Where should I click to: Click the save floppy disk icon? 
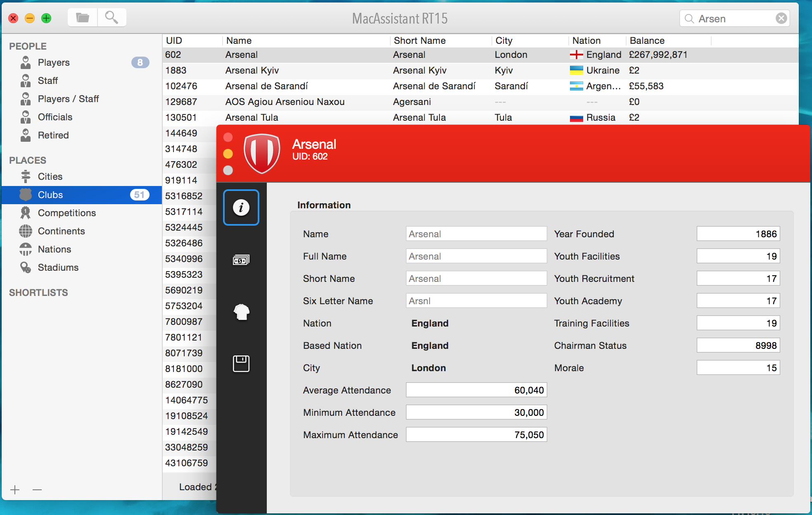(x=241, y=364)
